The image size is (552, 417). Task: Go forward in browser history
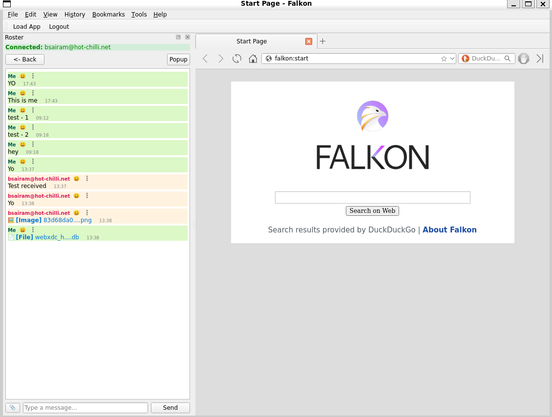(x=221, y=58)
